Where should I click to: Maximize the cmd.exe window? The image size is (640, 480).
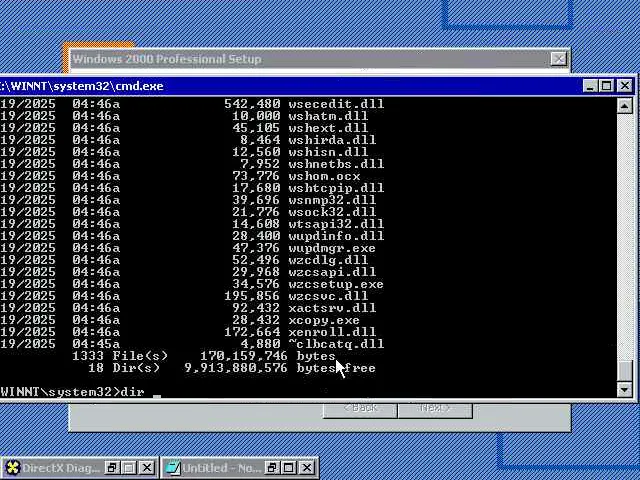tap(606, 86)
